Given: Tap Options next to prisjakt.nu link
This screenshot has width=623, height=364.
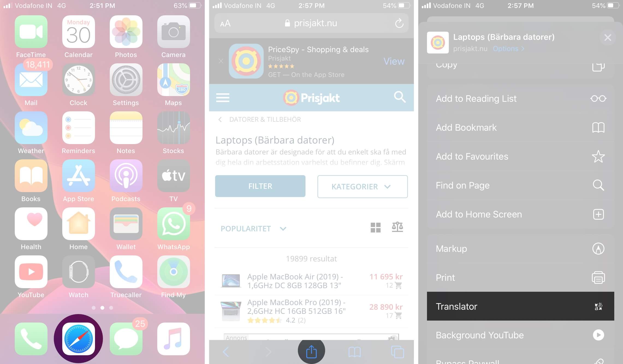Looking at the screenshot, I should point(508,48).
